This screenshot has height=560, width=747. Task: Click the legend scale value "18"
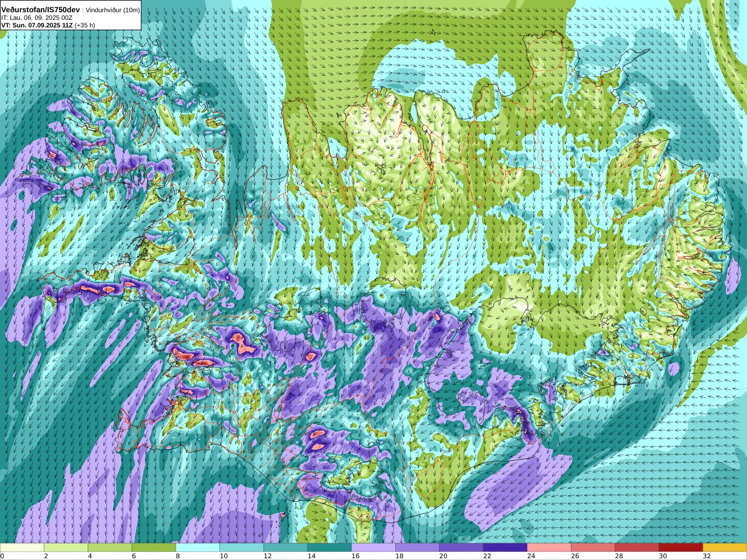click(399, 556)
